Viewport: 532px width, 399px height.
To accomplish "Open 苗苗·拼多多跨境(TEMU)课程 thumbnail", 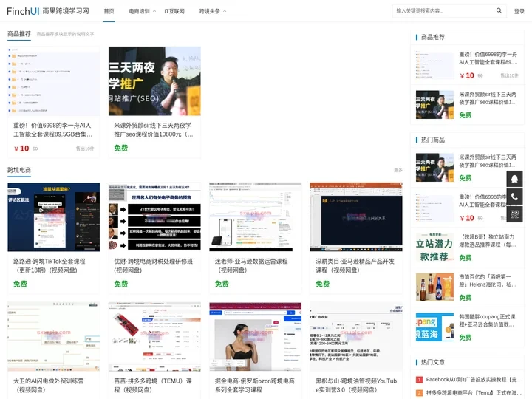I will pyautogui.click(x=154, y=337).
